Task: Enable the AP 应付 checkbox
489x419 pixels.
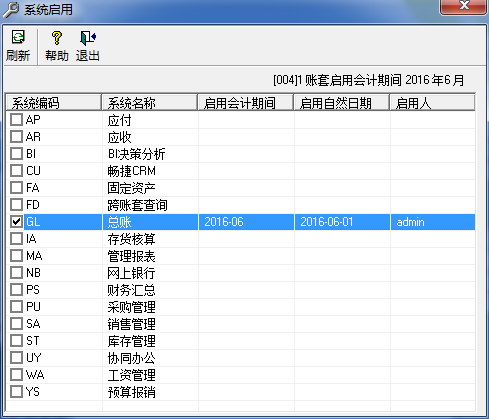Action: pyautogui.click(x=16, y=120)
